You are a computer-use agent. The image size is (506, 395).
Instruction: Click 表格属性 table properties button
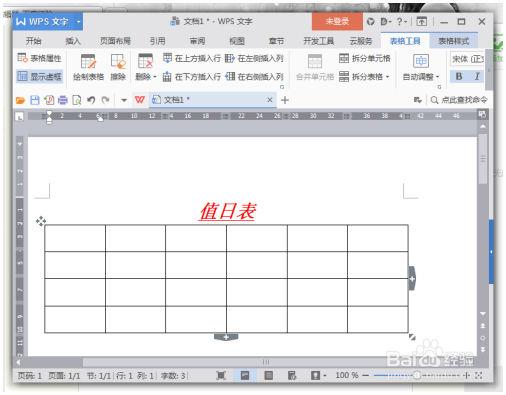39,58
